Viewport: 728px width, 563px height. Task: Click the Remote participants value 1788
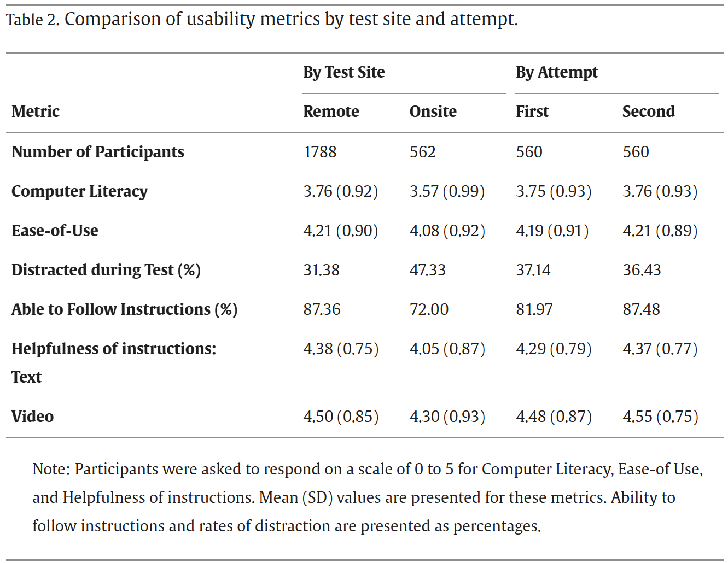coord(320,152)
